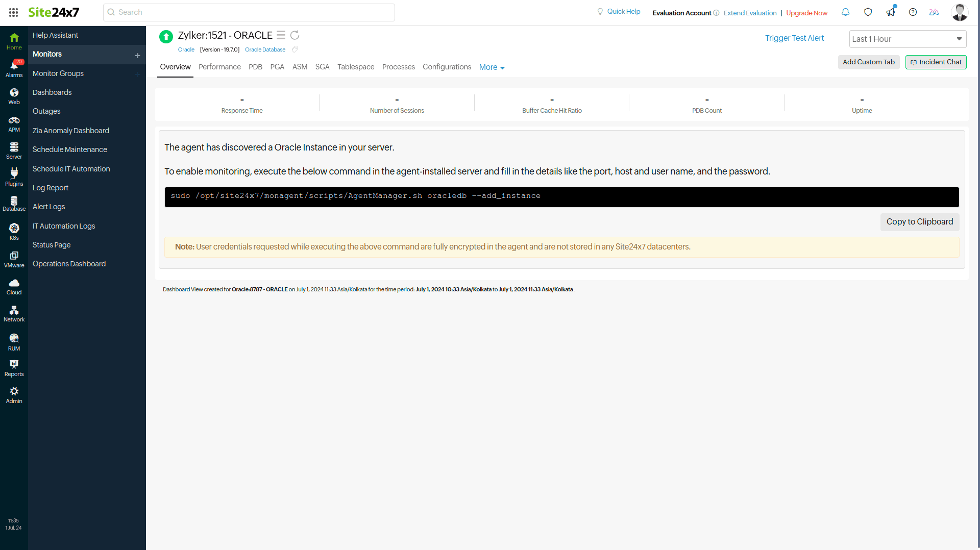980x550 pixels.
Task: Refresh the Zylker:1521 monitor view
Action: point(295,35)
